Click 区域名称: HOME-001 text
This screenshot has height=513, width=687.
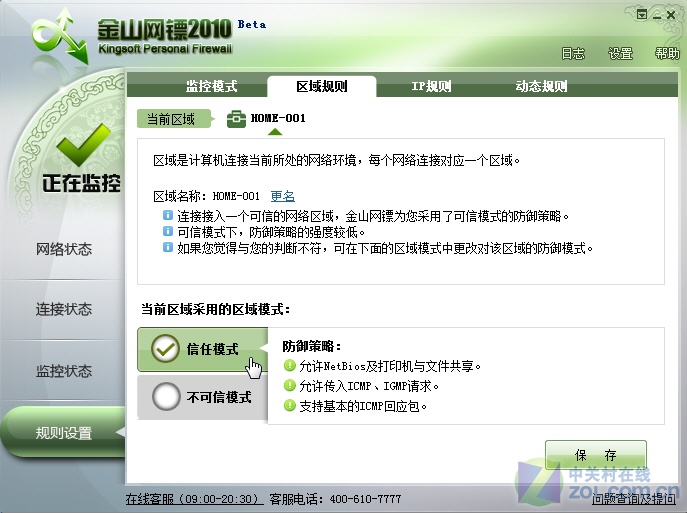(x=206, y=196)
